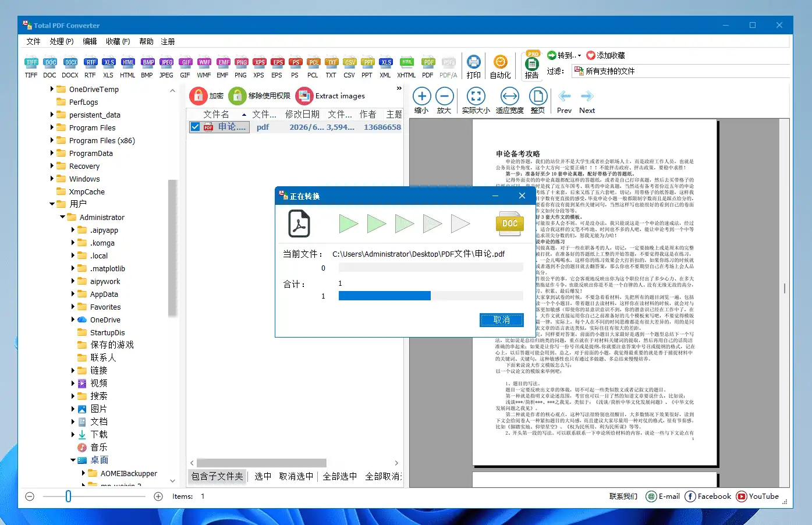Screen dimensions: 812x525
Task: Open the 文件 menu
Action: pyautogui.click(x=33, y=41)
